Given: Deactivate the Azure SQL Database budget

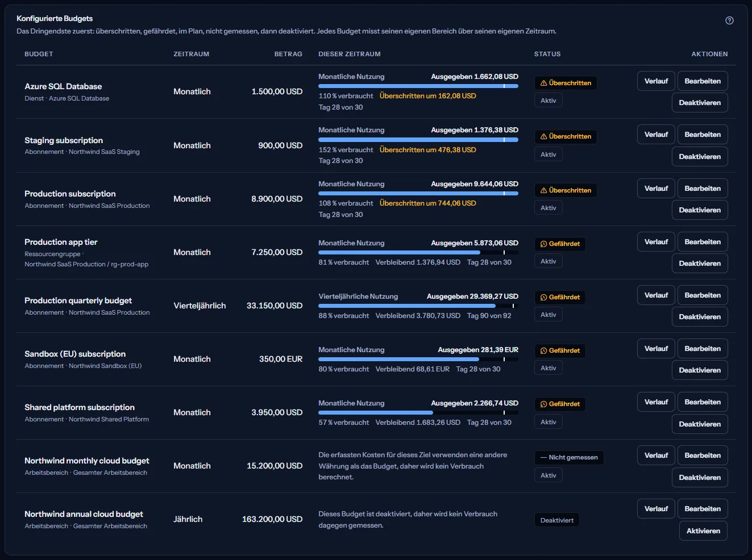Looking at the screenshot, I should click(700, 103).
